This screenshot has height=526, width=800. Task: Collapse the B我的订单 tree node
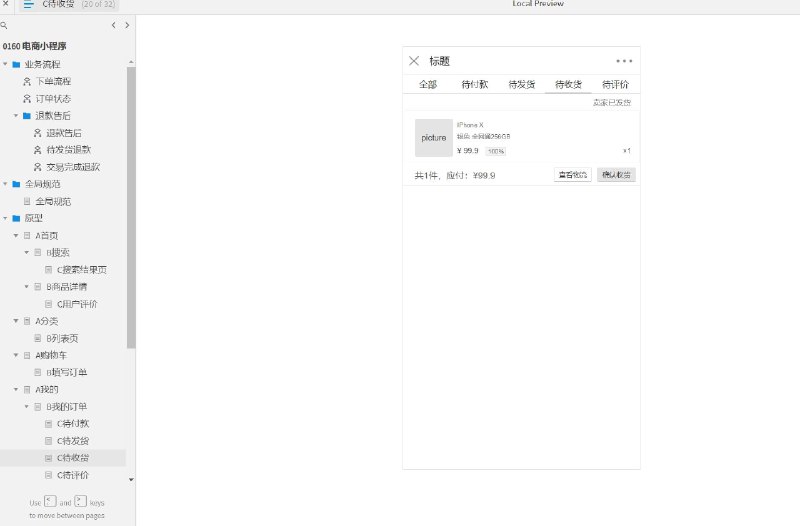(27, 407)
